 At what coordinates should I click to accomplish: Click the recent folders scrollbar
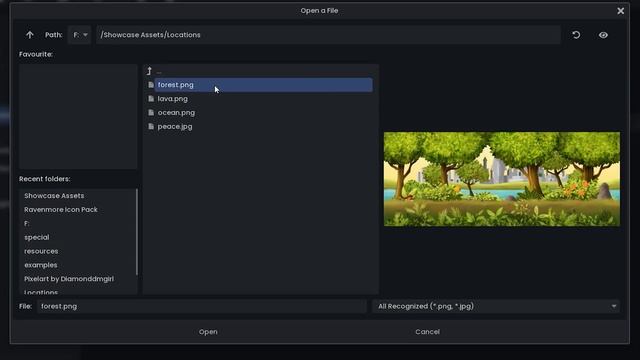137,232
